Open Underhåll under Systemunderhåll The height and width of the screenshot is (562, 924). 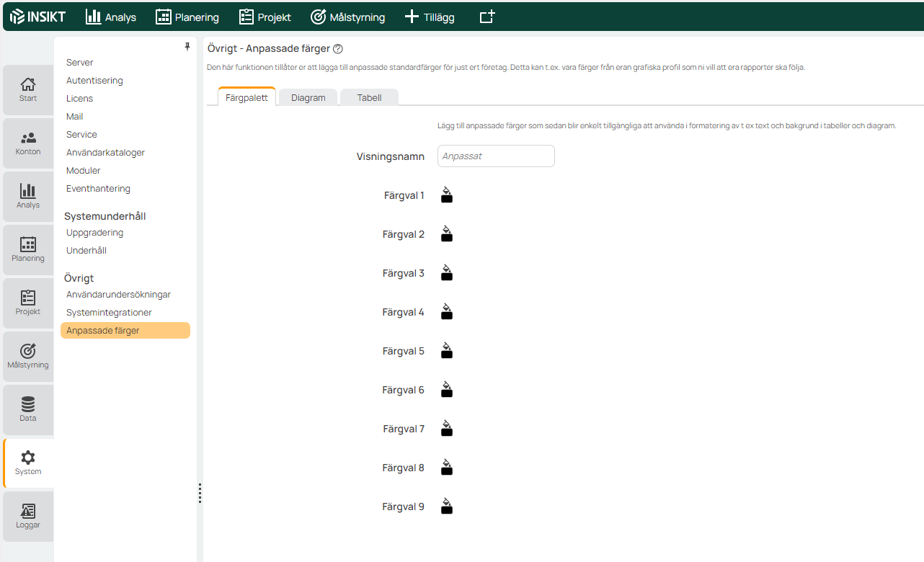tap(86, 251)
